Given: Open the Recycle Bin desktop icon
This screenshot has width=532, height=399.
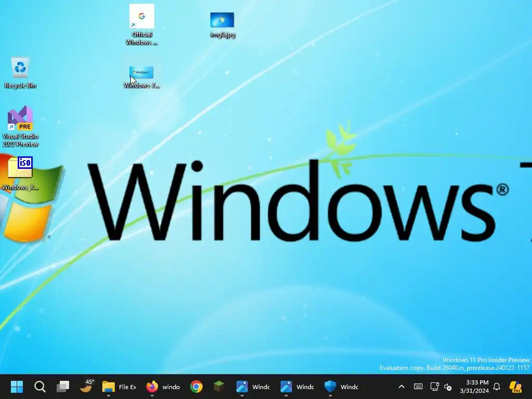Looking at the screenshot, I should (20, 73).
